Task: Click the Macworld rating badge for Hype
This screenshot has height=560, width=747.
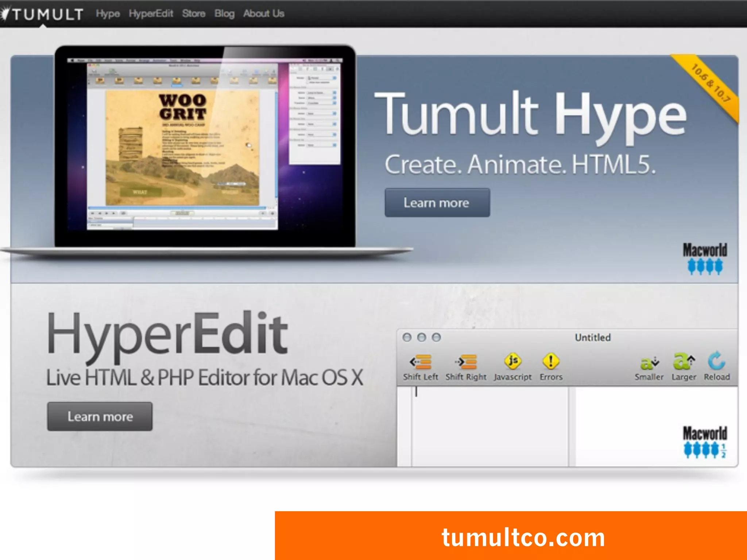Action: click(x=705, y=259)
